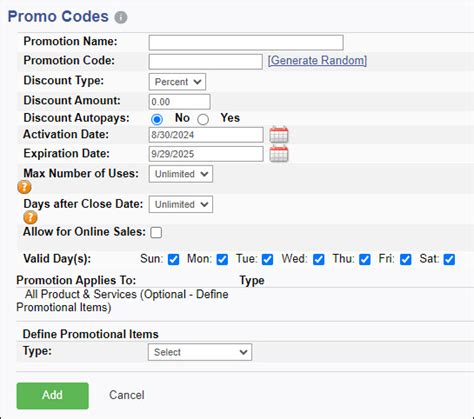Click the Discount Amount 0.00 field

pyautogui.click(x=180, y=102)
